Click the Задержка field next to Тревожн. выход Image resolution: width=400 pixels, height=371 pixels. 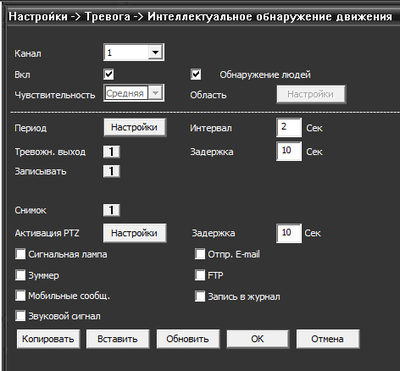coord(289,151)
